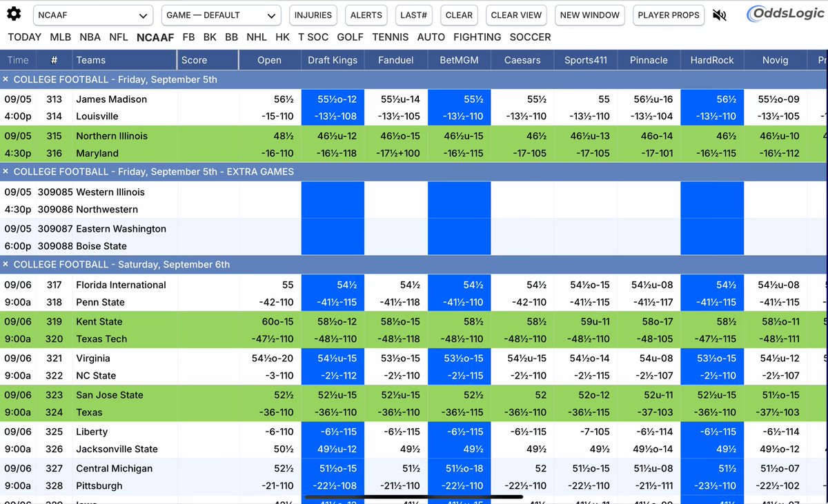The width and height of the screenshot is (828, 504).
Task: Open the settings gear icon
Action: click(14, 14)
